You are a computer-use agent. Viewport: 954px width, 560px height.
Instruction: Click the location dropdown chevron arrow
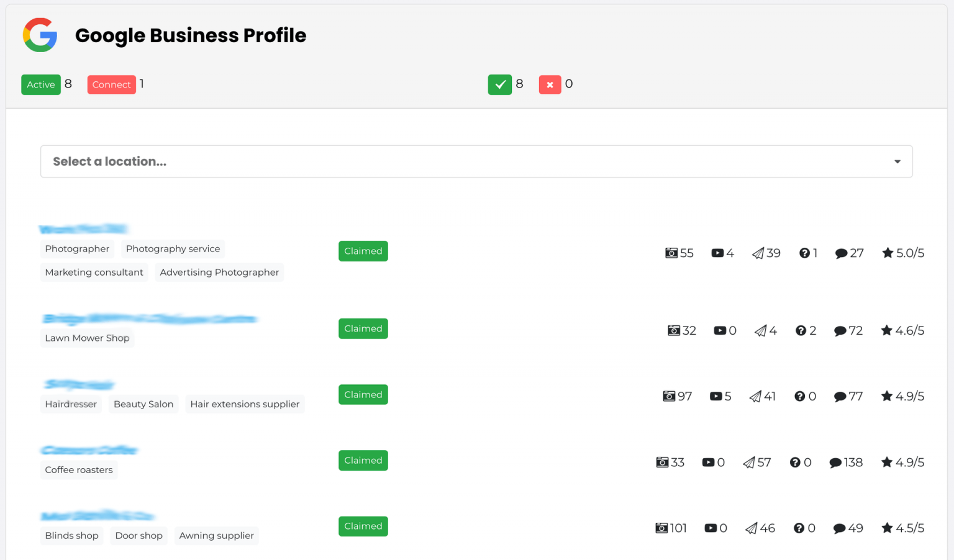pos(897,161)
